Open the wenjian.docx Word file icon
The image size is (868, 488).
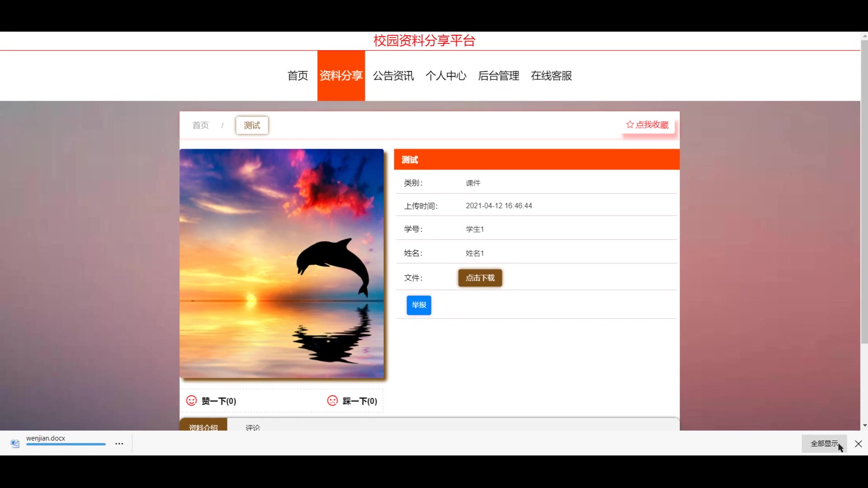pos(15,444)
